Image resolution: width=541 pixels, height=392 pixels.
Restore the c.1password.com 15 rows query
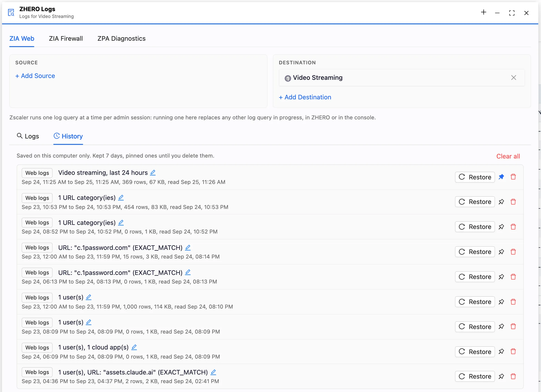[475, 252]
